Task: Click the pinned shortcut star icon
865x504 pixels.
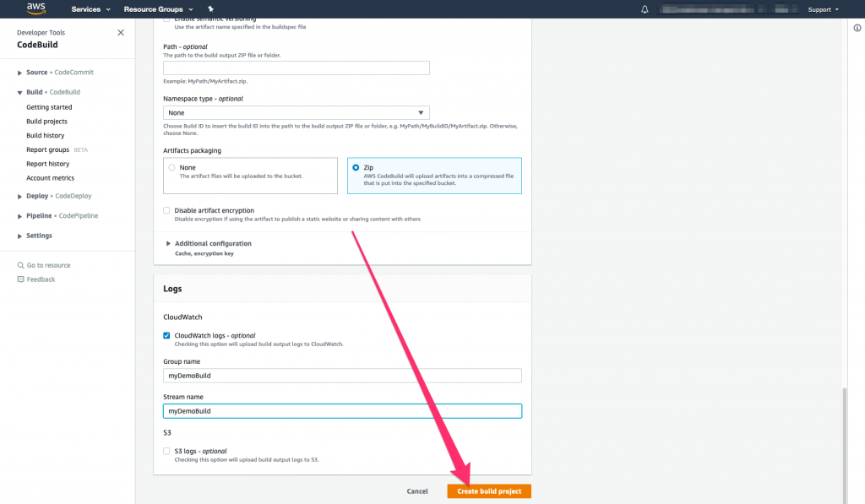Action: (211, 9)
